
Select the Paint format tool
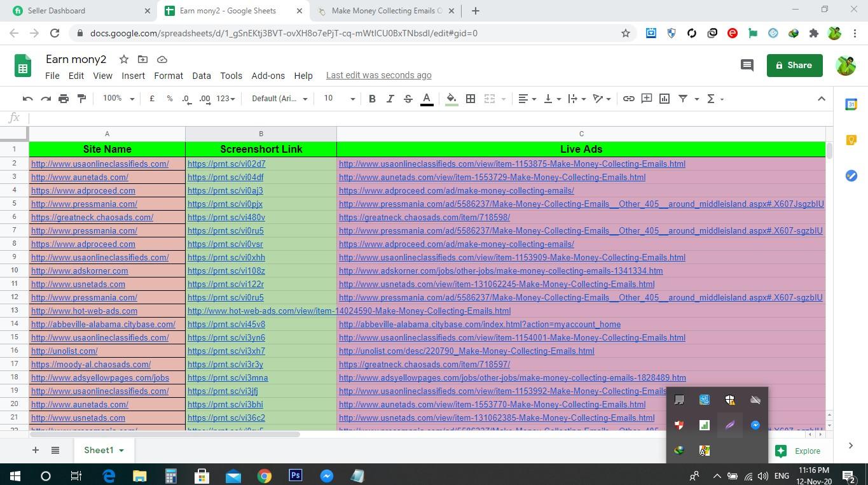coord(81,99)
